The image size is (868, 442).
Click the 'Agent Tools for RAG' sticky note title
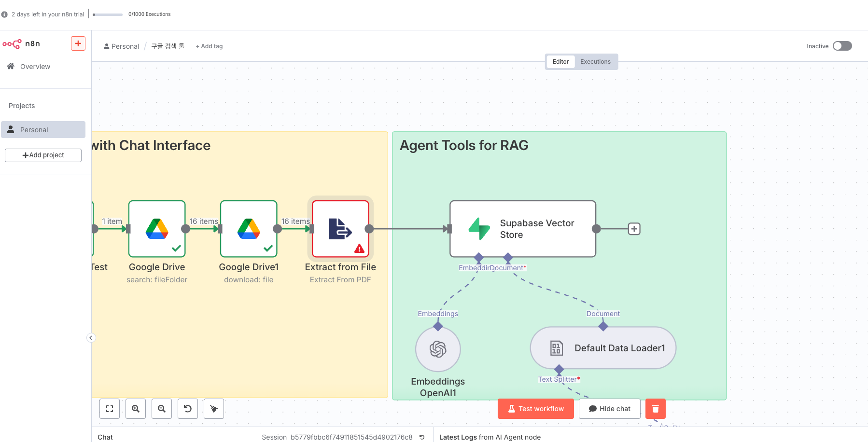point(464,145)
